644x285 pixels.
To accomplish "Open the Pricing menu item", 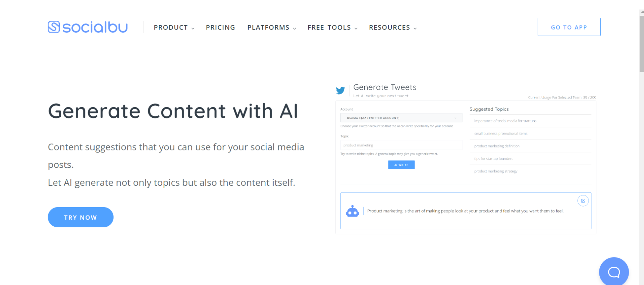I will (220, 27).
